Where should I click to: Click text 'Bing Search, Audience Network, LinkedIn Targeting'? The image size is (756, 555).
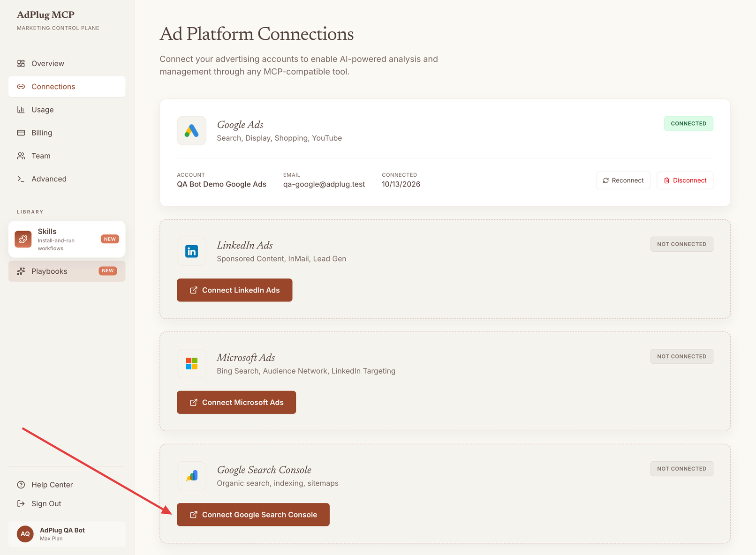tap(306, 371)
